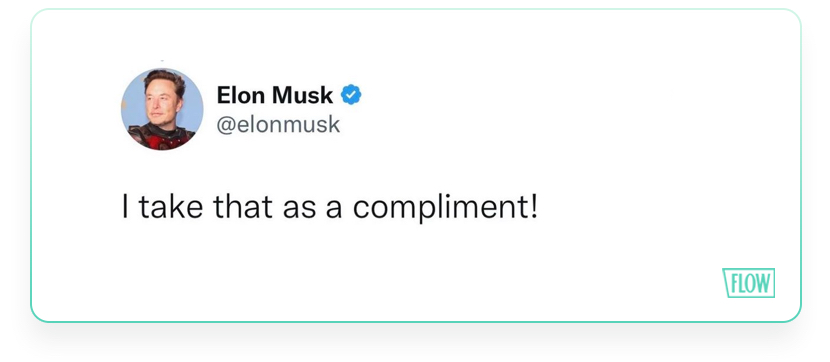Click the @ symbol in the handle

(x=225, y=125)
